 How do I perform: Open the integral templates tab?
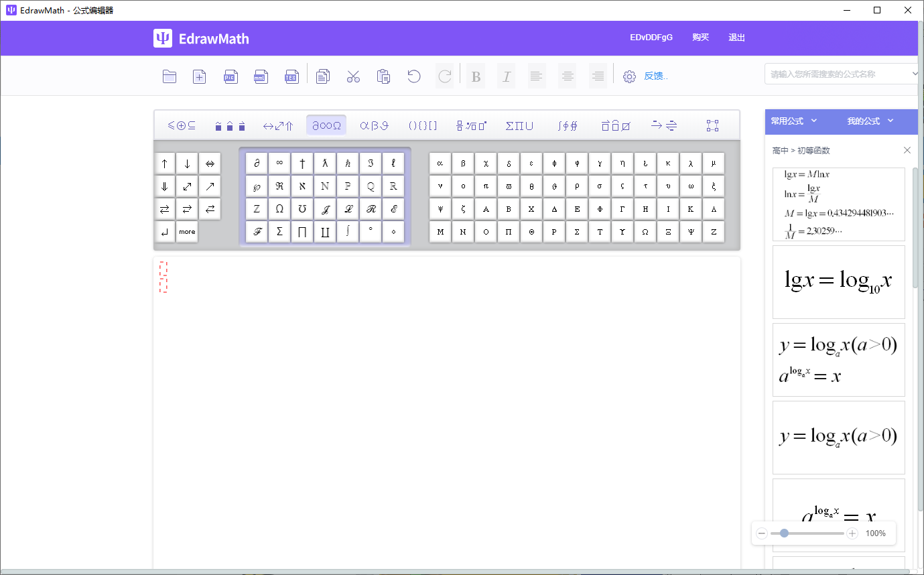click(x=568, y=125)
